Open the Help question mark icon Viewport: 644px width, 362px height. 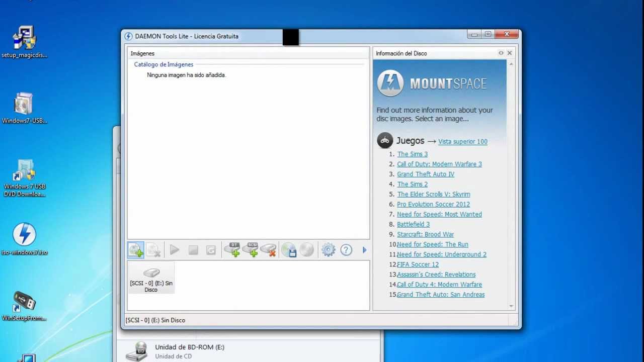346,250
